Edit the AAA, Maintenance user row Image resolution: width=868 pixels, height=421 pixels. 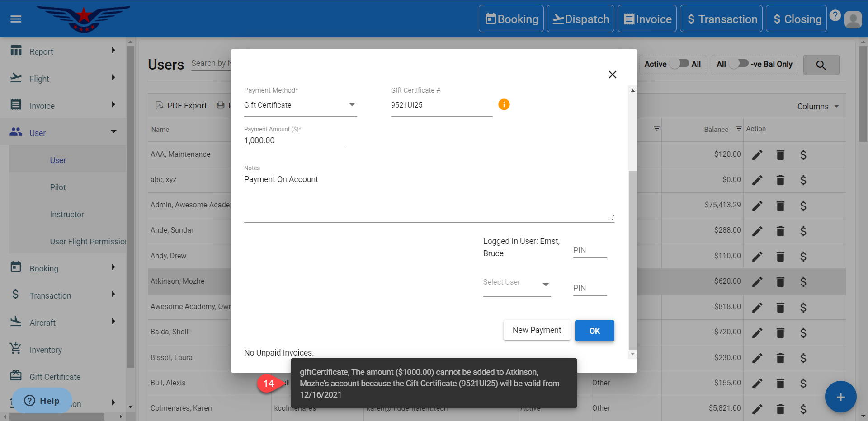click(757, 155)
